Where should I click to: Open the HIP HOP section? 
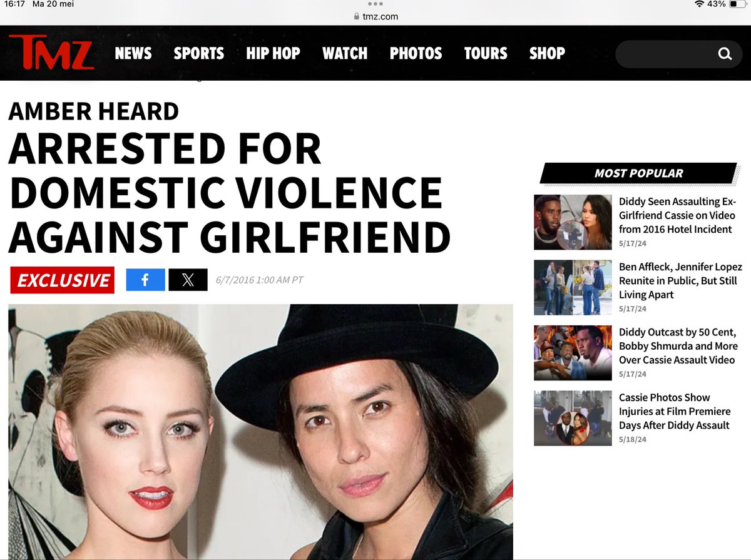click(x=273, y=53)
